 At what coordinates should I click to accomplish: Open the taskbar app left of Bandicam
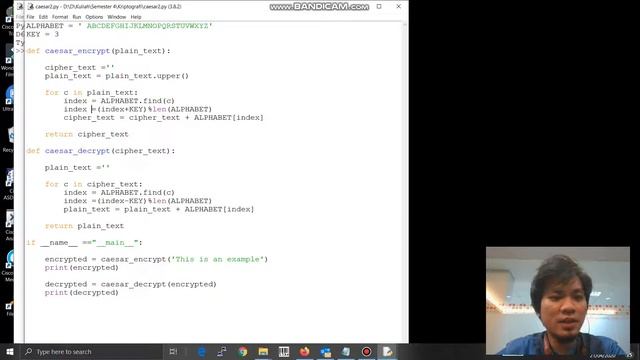point(346,351)
